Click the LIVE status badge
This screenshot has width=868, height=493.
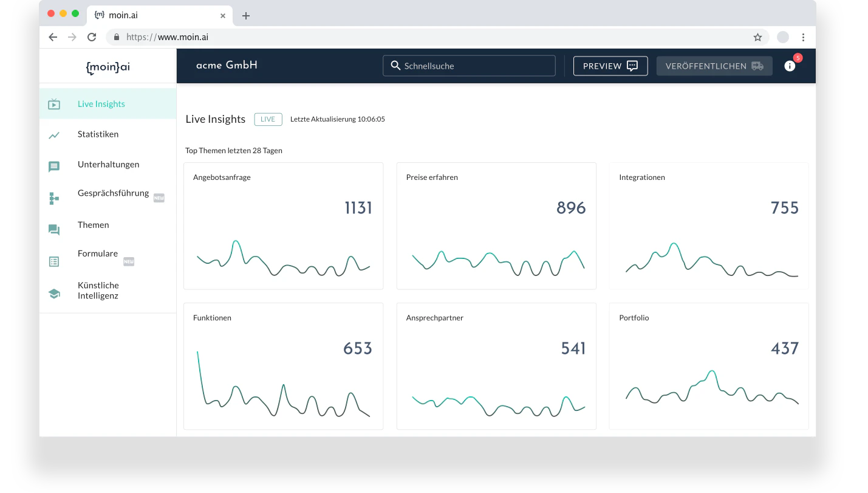coord(268,119)
